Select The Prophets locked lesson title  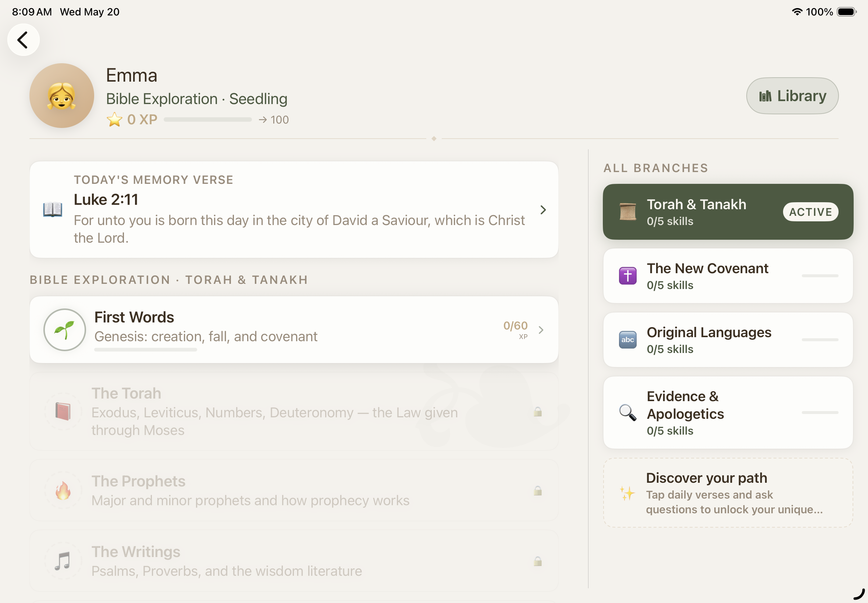pos(138,481)
